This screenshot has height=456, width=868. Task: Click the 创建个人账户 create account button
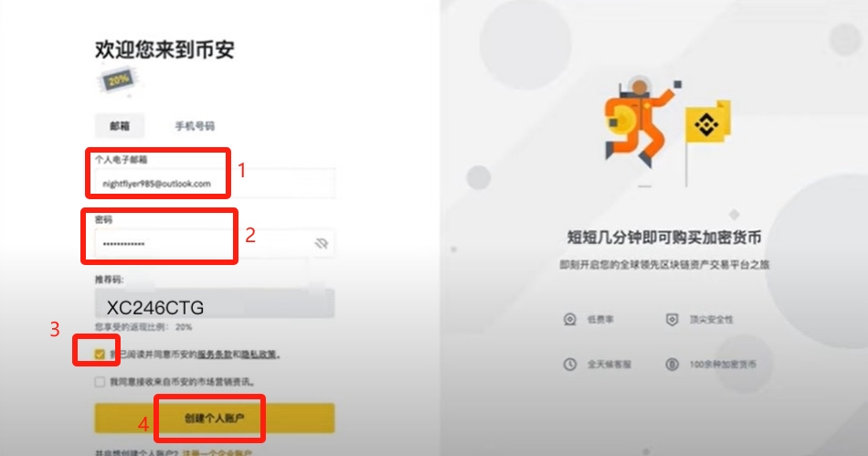click(214, 418)
